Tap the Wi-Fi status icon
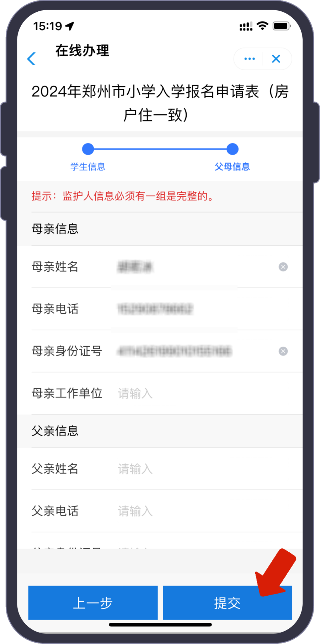This screenshot has height=644, width=320. [x=262, y=26]
